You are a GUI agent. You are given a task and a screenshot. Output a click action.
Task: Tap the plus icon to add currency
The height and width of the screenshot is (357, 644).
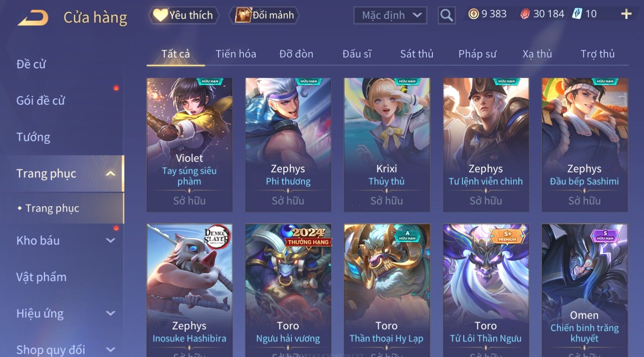626,14
